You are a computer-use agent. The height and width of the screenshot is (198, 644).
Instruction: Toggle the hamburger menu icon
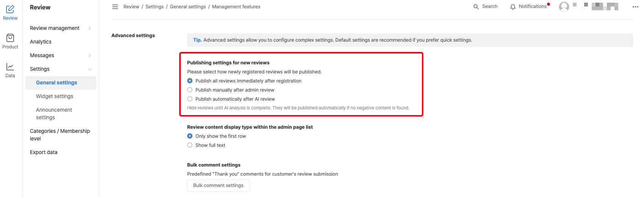115,7
